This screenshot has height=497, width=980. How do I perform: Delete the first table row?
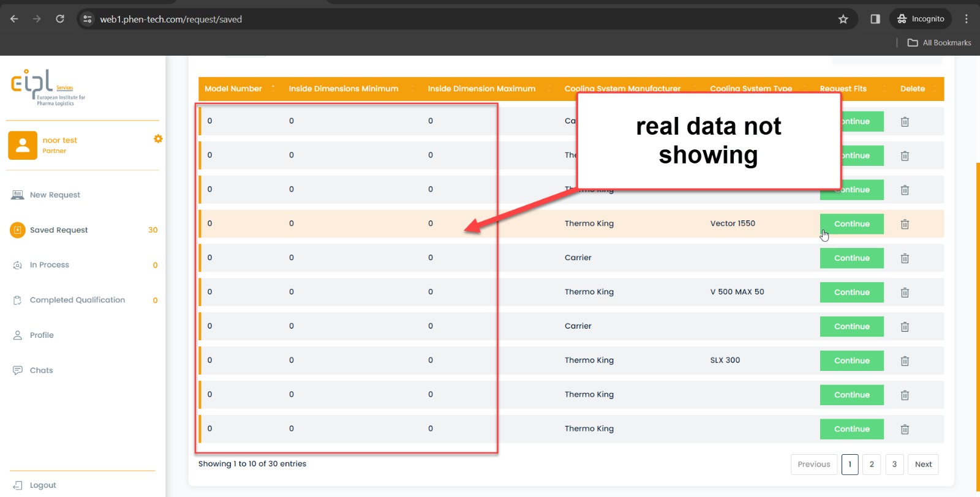pyautogui.click(x=905, y=122)
